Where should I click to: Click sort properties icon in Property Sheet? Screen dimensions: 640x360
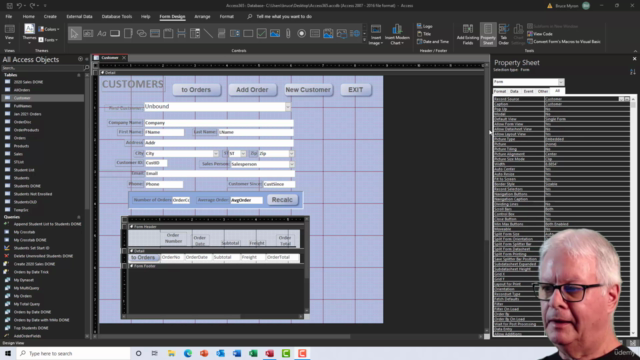[x=633, y=71]
